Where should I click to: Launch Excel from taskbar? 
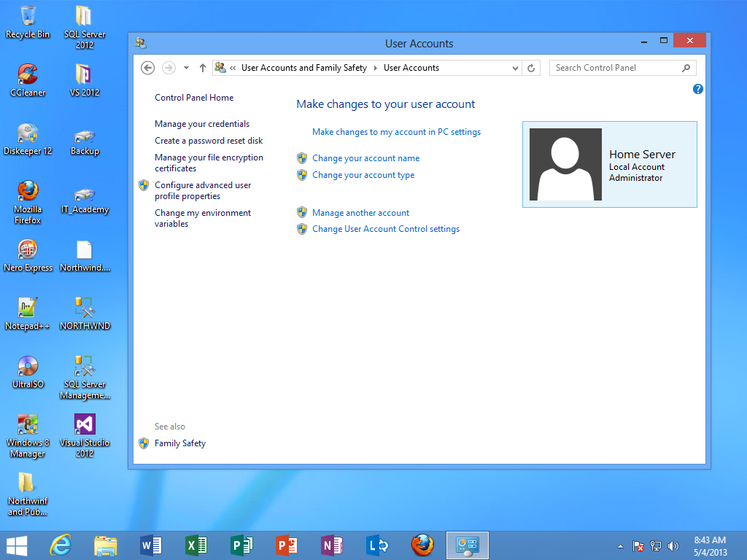pyautogui.click(x=196, y=545)
